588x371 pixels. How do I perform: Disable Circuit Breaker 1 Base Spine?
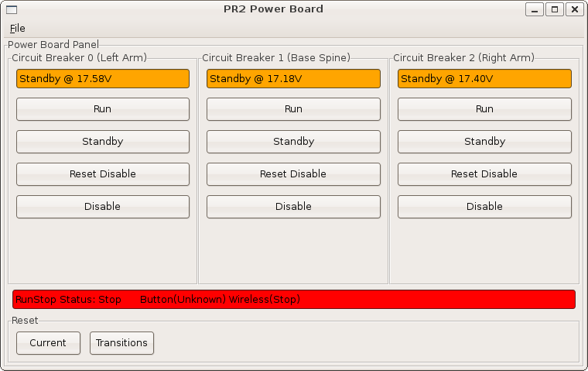[293, 207]
